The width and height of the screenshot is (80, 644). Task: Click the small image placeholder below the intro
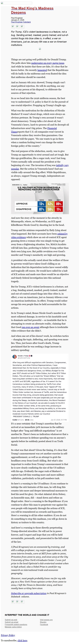coord(40,49)
